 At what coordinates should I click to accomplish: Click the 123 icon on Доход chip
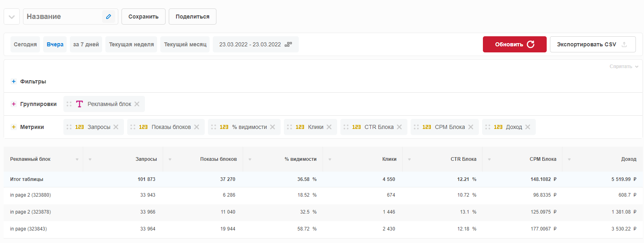[498, 127]
